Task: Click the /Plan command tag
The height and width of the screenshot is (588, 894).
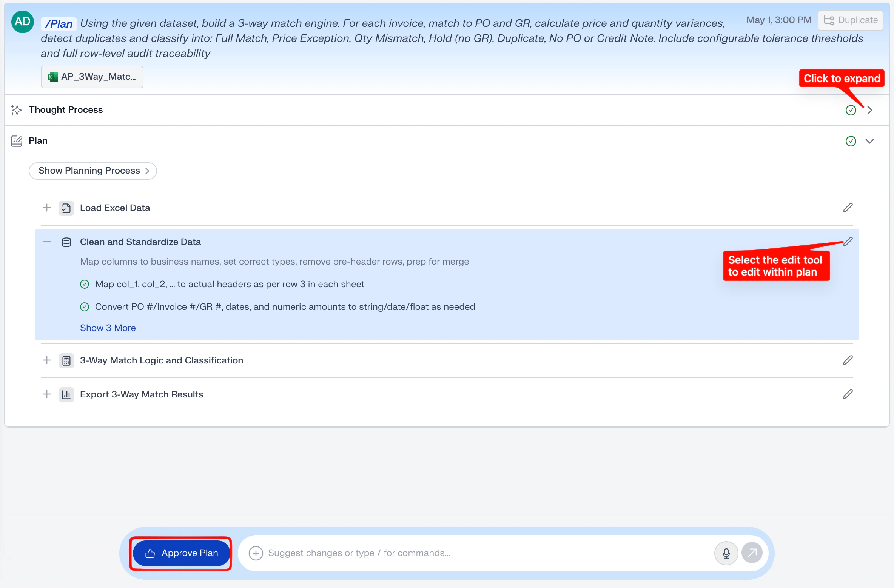Action: [x=59, y=24]
